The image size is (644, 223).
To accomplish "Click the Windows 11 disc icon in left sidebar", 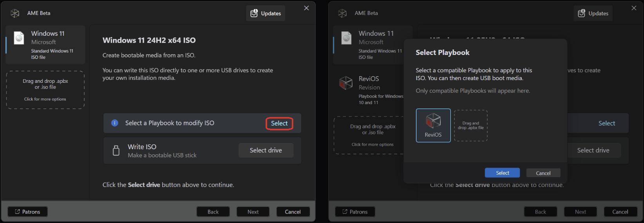I will click(x=19, y=38).
